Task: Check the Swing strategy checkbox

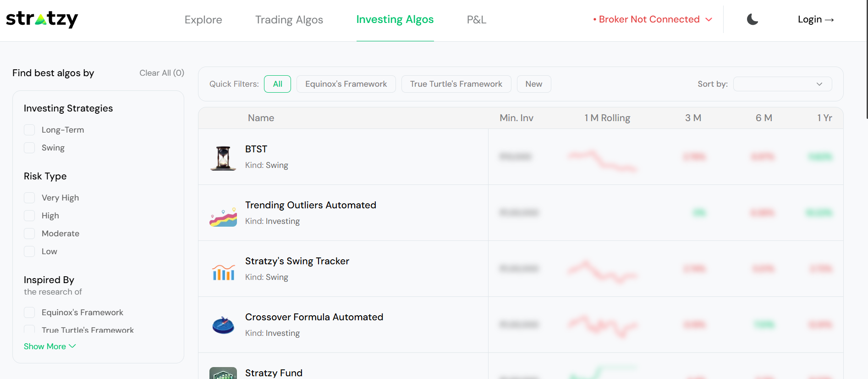Action: pyautogui.click(x=29, y=148)
